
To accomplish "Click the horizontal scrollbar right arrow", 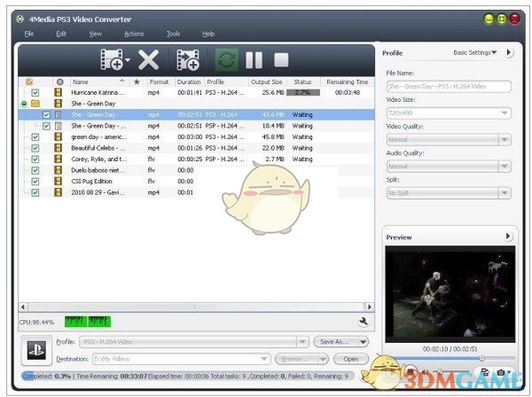I will coord(369,307).
